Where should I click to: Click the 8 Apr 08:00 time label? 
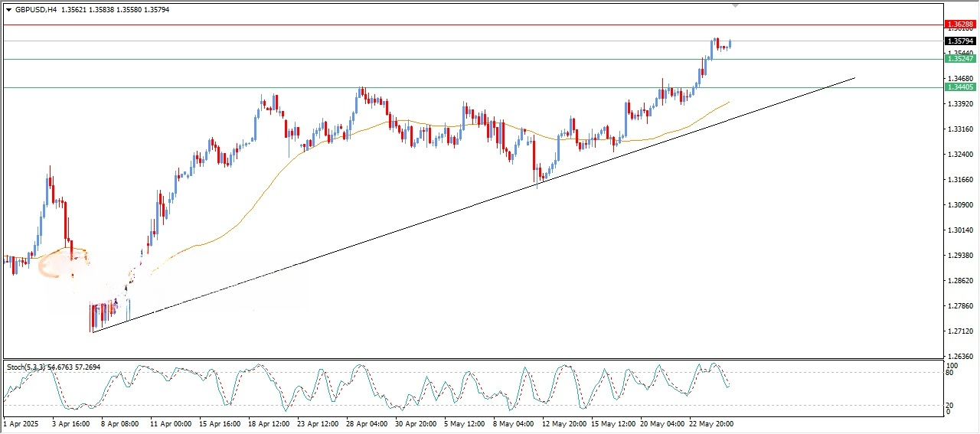[119, 423]
